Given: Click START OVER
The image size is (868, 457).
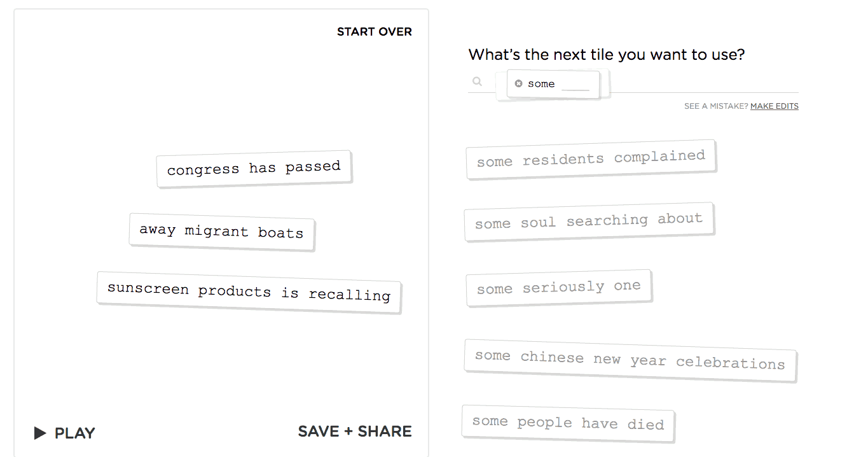Looking at the screenshot, I should 374,32.
